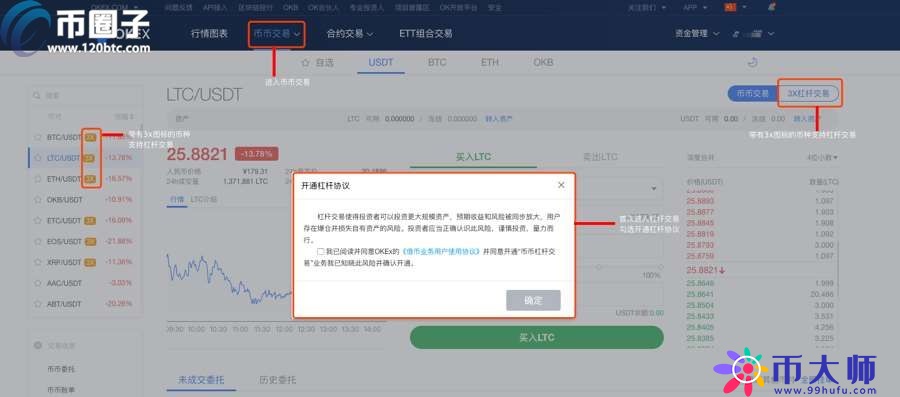Click the 25.8641 buy order price
This screenshot has width=900, height=397.
[x=700, y=294]
